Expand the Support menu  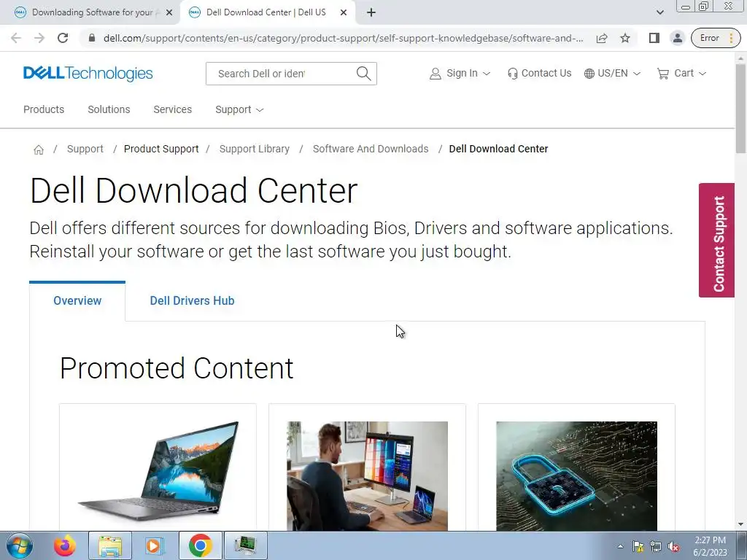coord(239,109)
